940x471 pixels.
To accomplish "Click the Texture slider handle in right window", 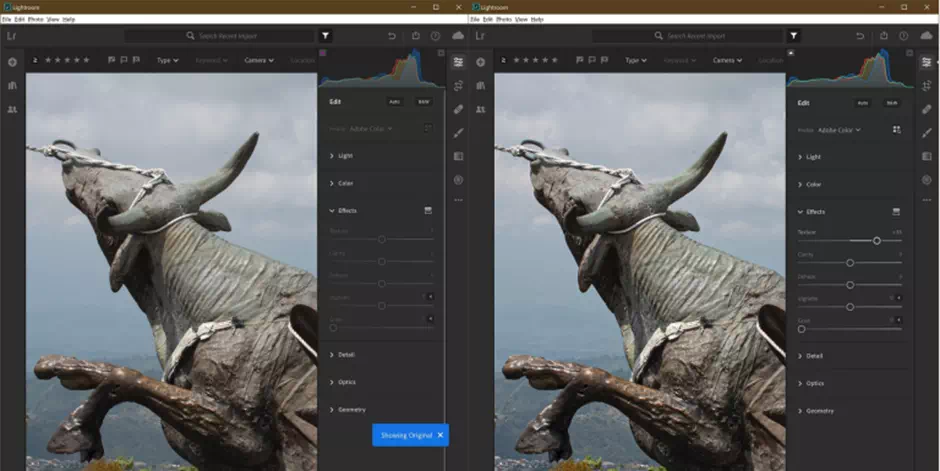I will (876, 240).
